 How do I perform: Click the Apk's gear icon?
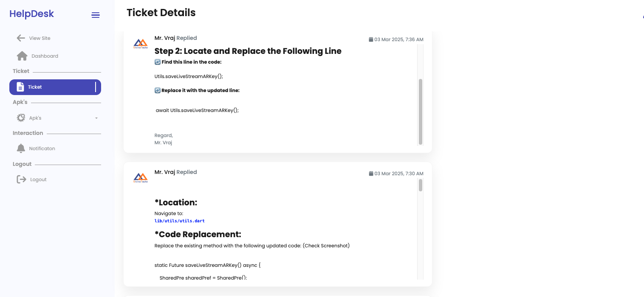21,118
